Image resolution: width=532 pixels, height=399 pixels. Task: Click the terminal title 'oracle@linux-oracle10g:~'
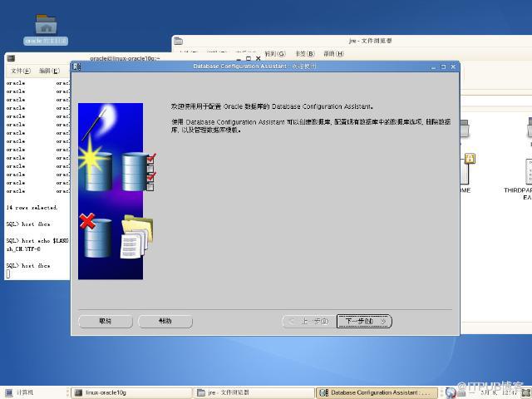coord(125,58)
